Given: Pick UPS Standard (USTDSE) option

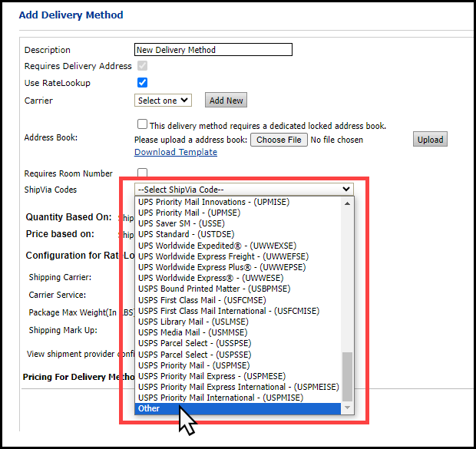Looking at the screenshot, I should click(186, 234).
